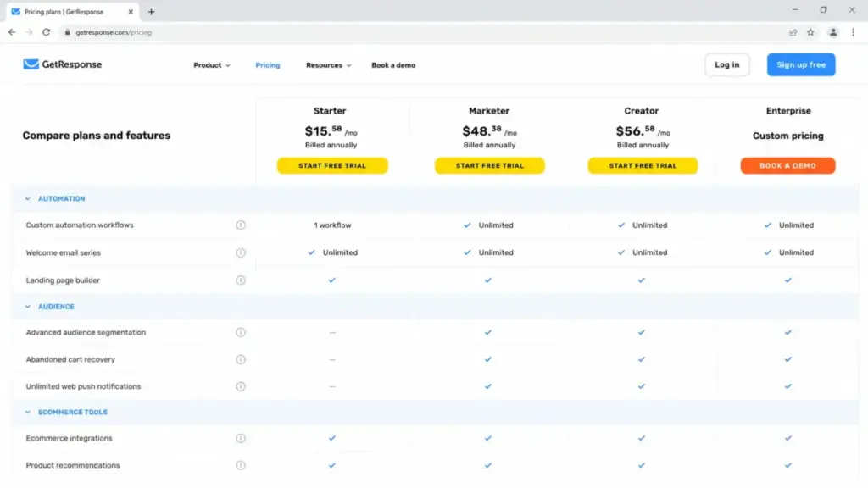
Task: Click Enterprise's Unlimited welcome email series
Action: click(x=789, y=252)
